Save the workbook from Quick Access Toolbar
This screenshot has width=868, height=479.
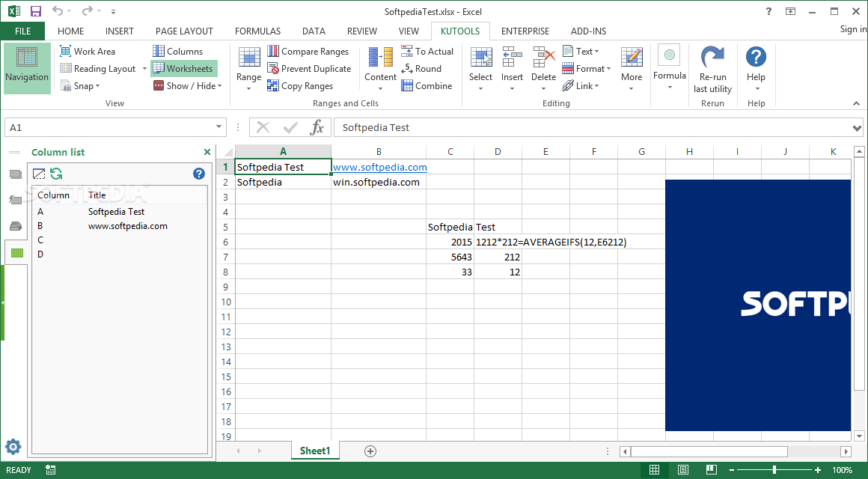pyautogui.click(x=35, y=11)
